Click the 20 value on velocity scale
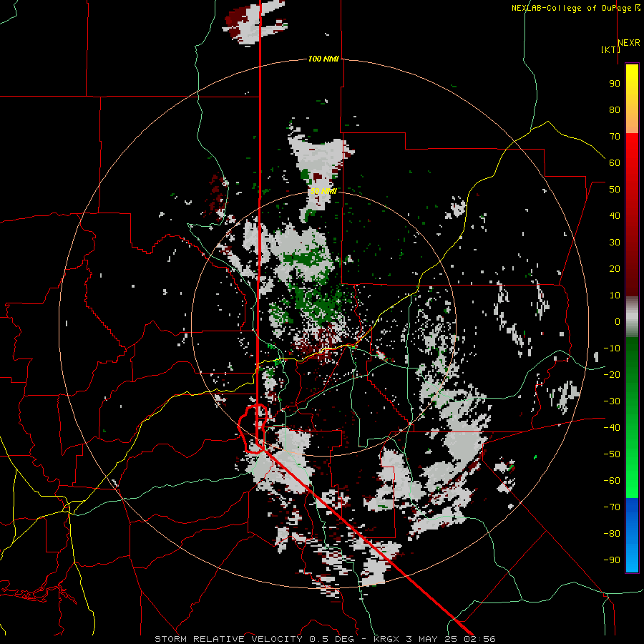This screenshot has width=644, height=644. pyautogui.click(x=615, y=268)
